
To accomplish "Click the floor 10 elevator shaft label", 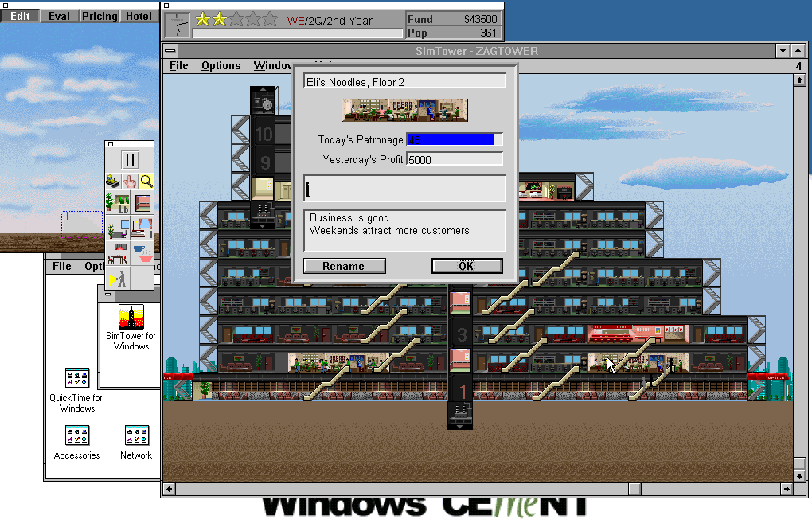I will pyautogui.click(x=263, y=135).
